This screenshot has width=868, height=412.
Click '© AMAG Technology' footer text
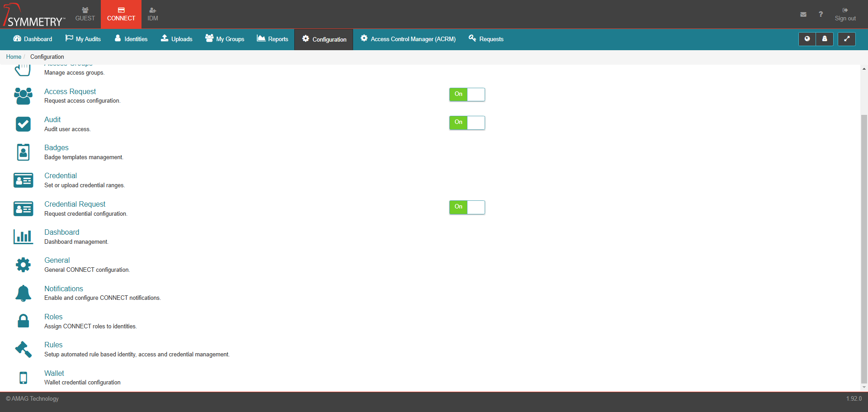32,398
